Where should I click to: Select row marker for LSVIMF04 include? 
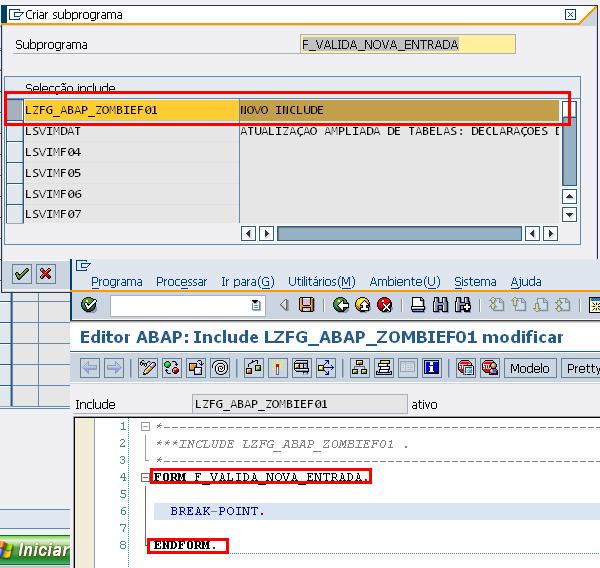[x=15, y=152]
